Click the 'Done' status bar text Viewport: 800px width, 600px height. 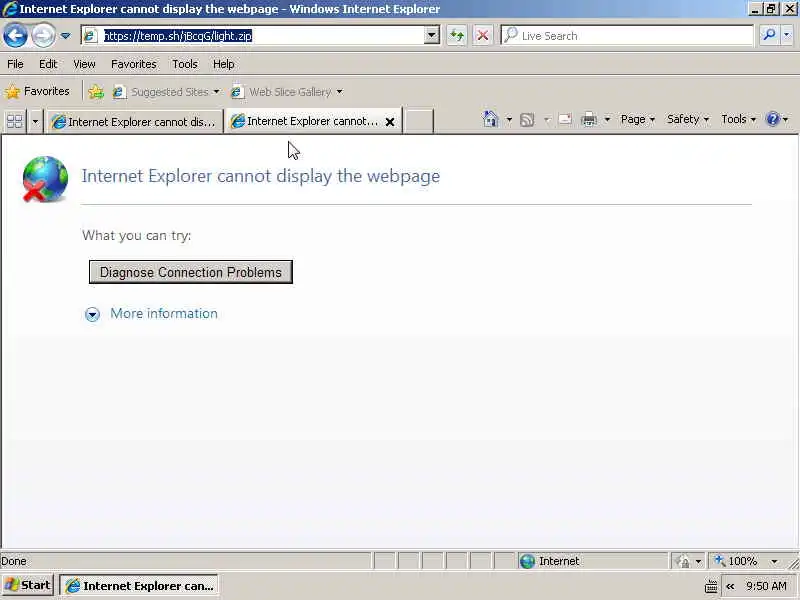(14, 561)
